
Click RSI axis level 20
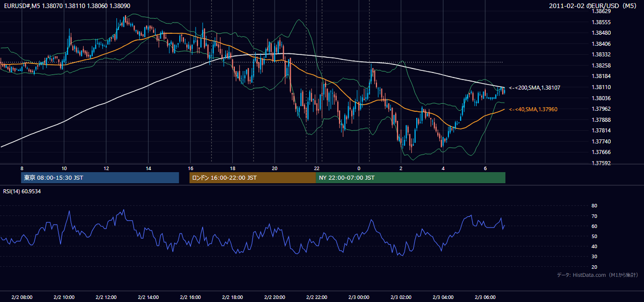[x=595, y=267]
